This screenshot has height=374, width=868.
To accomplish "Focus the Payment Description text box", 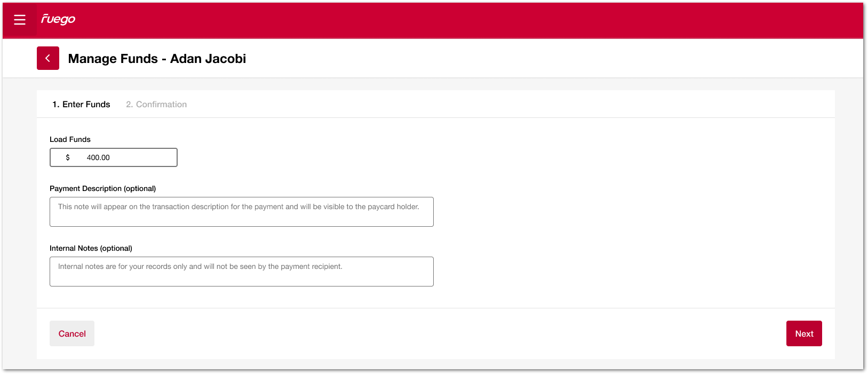I will click(241, 212).
